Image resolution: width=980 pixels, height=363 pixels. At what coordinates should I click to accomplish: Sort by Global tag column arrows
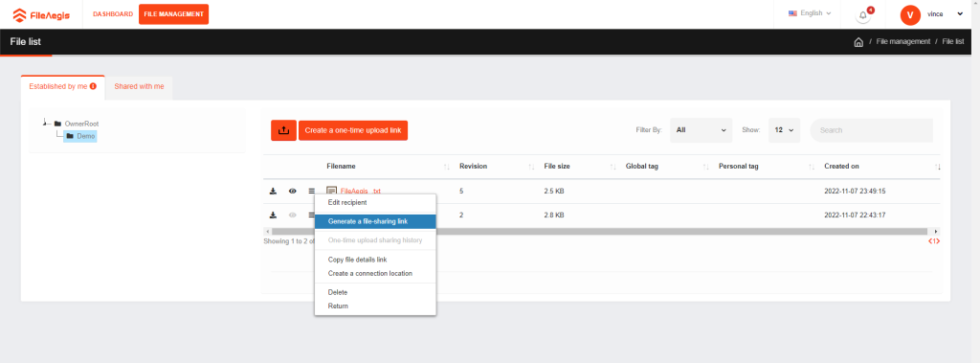(x=705, y=167)
